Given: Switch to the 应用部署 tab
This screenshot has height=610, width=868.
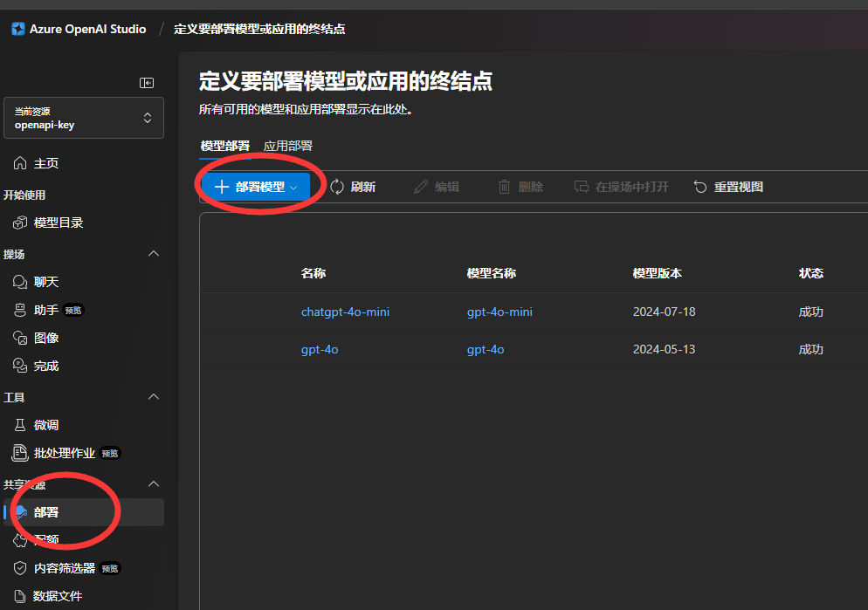Looking at the screenshot, I should coord(288,146).
